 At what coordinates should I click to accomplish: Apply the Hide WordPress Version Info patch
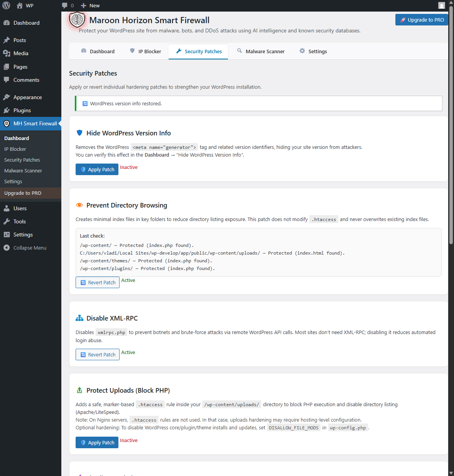pos(97,169)
